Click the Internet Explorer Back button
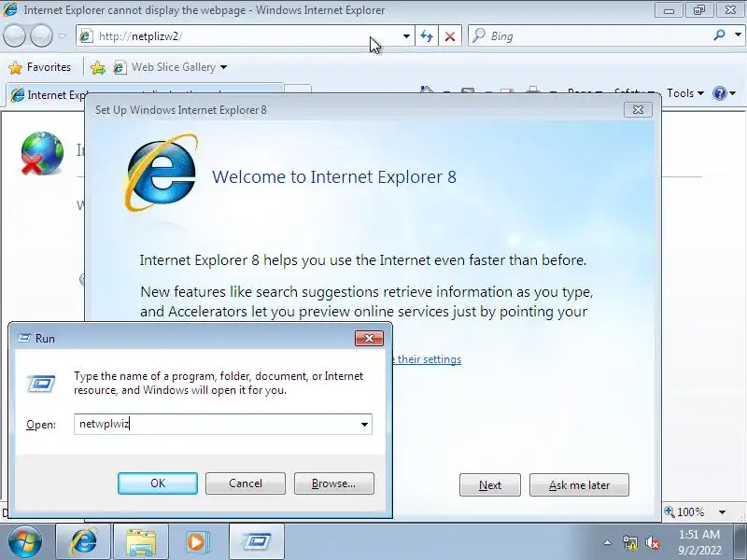The image size is (747, 560). tap(14, 36)
